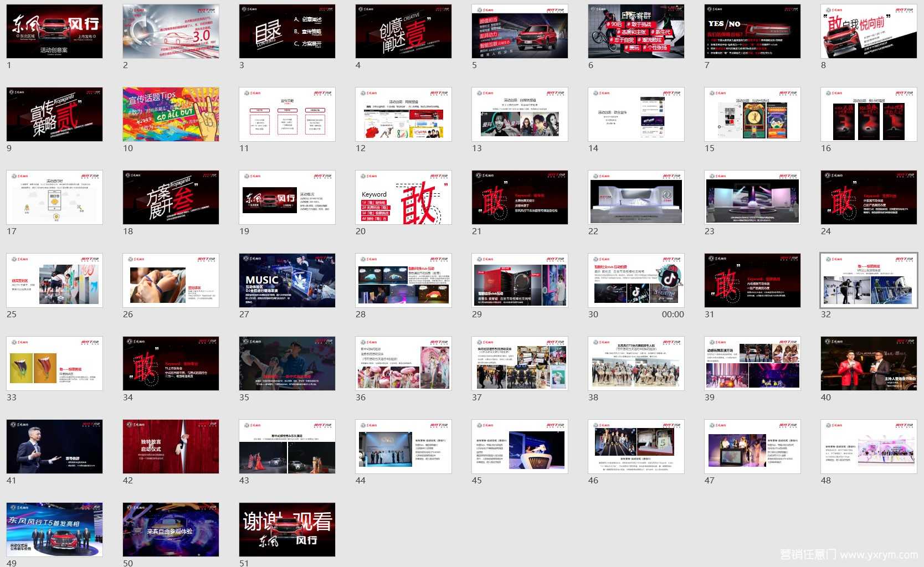This screenshot has width=924, height=567.
Task: Select slide 7 YES/NO thumbnail
Action: [x=752, y=31]
